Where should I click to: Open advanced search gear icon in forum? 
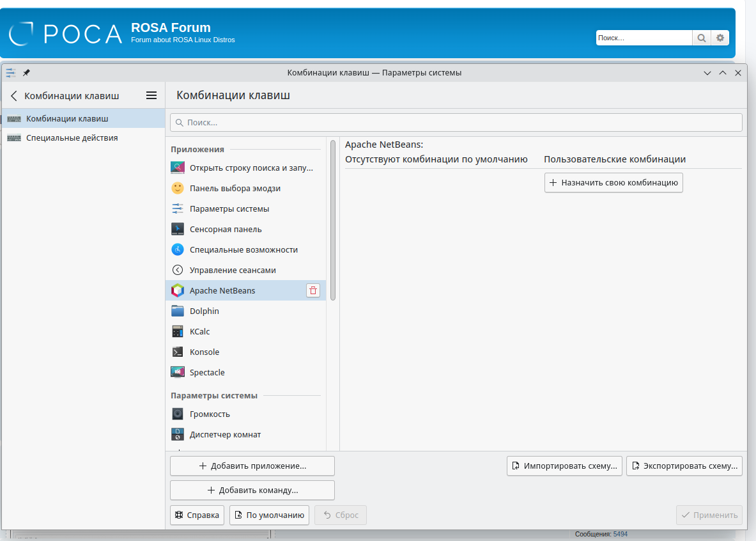(x=720, y=38)
